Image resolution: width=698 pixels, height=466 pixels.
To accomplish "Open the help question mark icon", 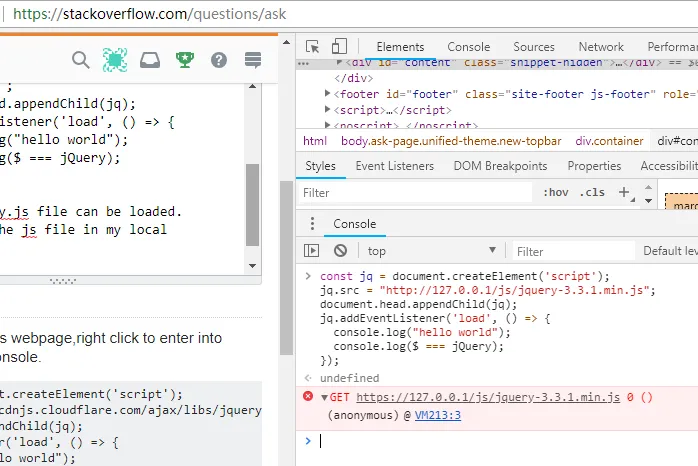I will coord(219,60).
